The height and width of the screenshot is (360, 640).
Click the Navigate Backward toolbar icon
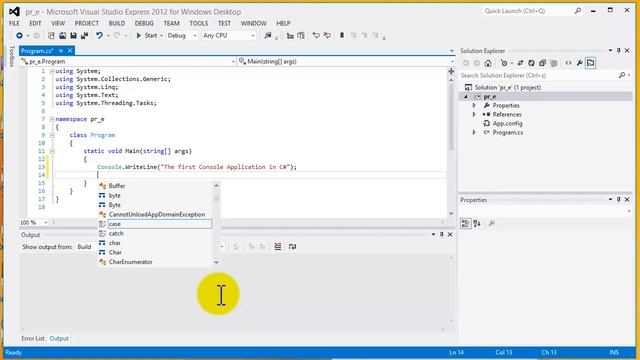[x=19, y=36]
